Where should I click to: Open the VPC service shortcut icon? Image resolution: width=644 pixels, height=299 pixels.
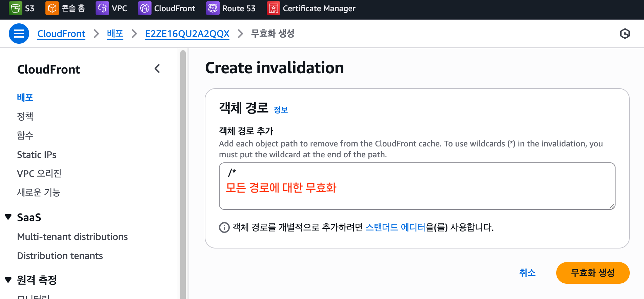click(x=102, y=8)
